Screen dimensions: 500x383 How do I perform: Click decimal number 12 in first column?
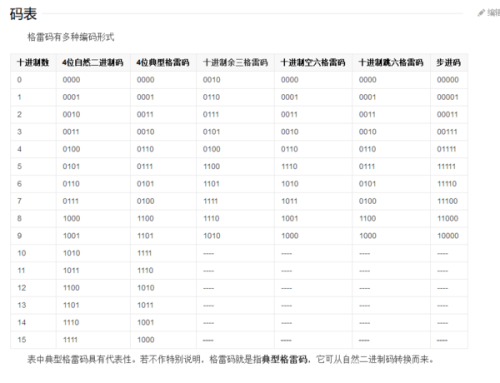[x=22, y=288]
